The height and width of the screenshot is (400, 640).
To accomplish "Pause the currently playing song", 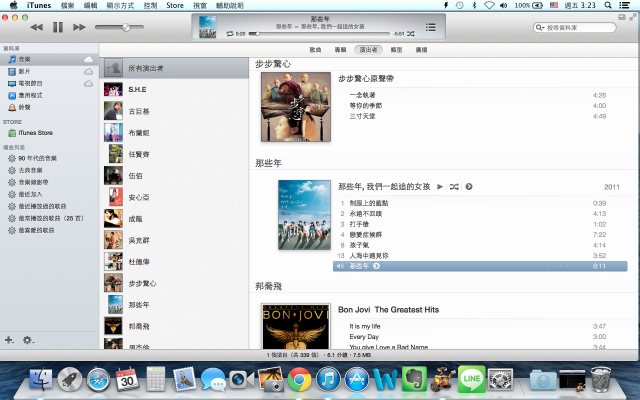I will pos(58,27).
